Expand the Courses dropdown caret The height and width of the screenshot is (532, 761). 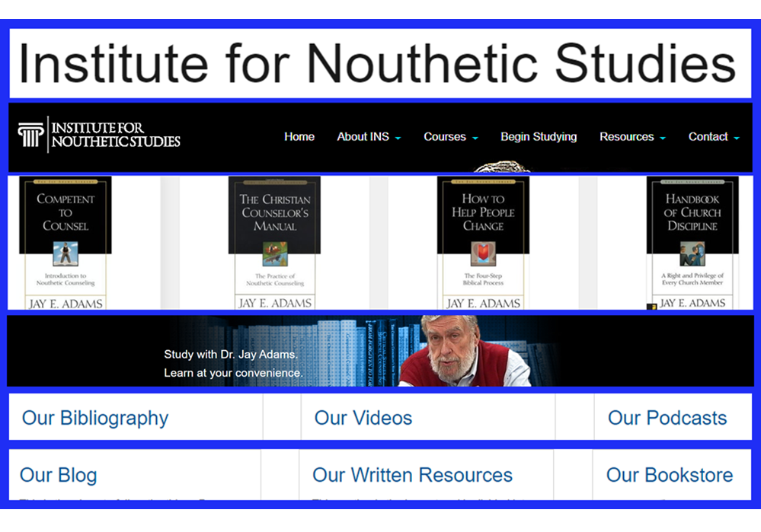pos(475,139)
